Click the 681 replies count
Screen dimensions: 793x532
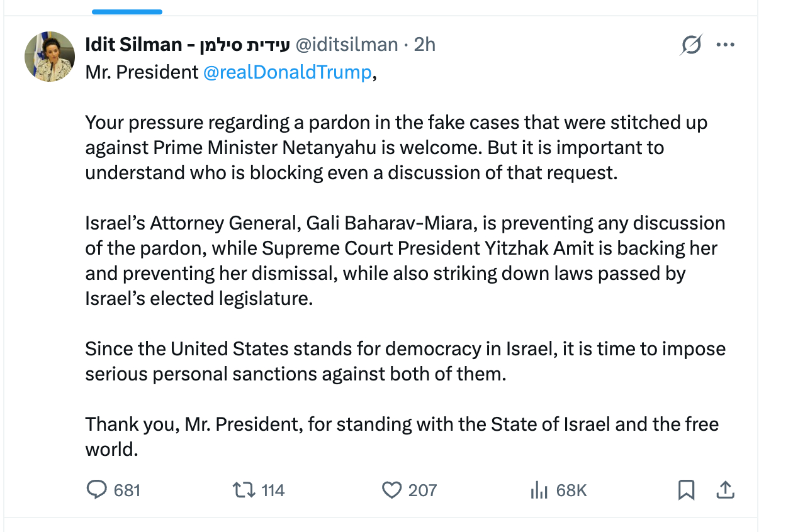tap(127, 490)
